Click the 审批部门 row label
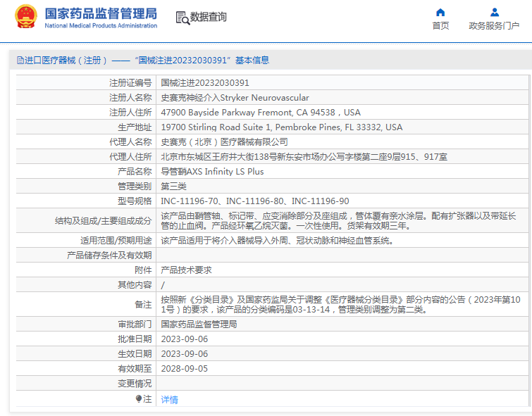 (135, 324)
